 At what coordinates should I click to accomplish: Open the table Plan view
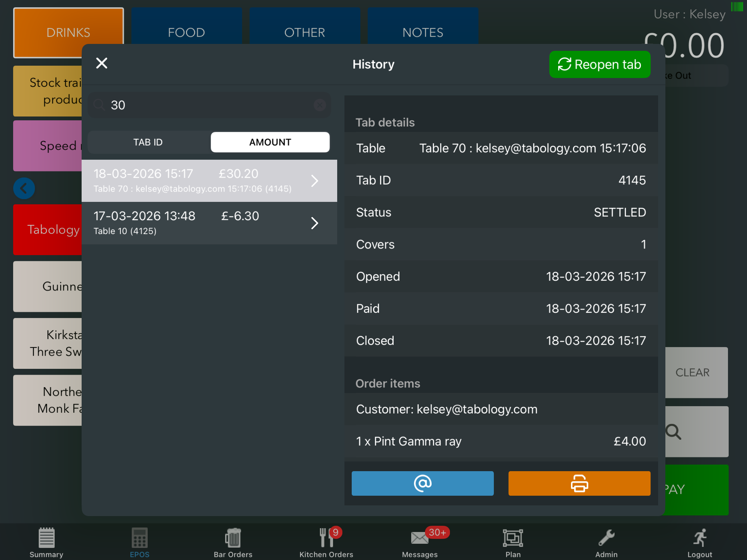pyautogui.click(x=513, y=542)
